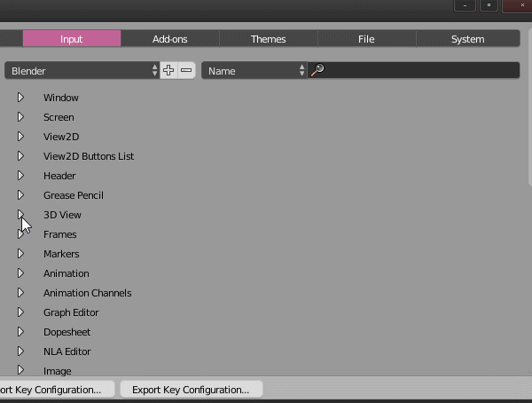
Task: Expand the Dopesheet keymap section
Action: coord(20,332)
